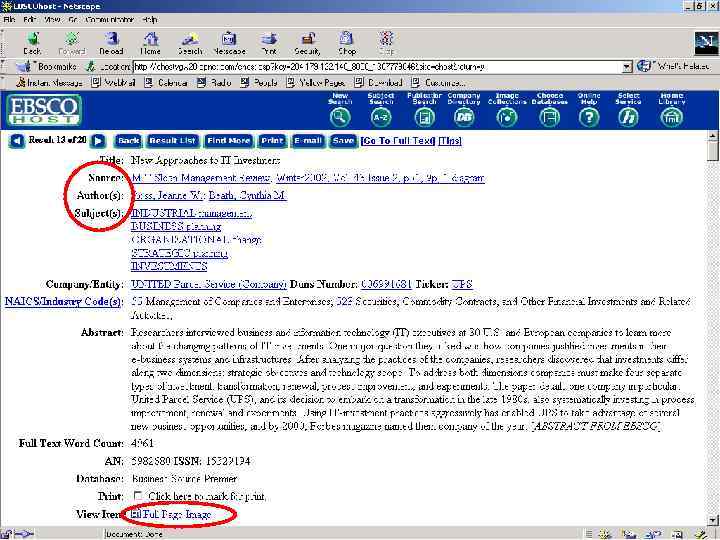Screen dimensions: 720x540
Task: Click the Find More button
Action: [228, 141]
